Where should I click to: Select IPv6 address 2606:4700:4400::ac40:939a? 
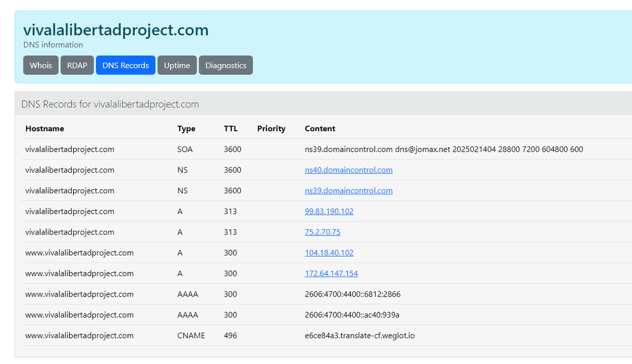(352, 315)
